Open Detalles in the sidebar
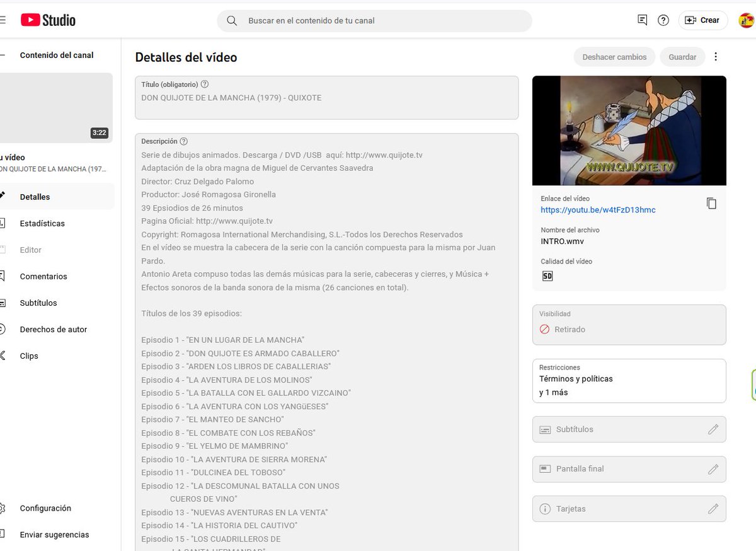This screenshot has height=551, width=756. 56,197
